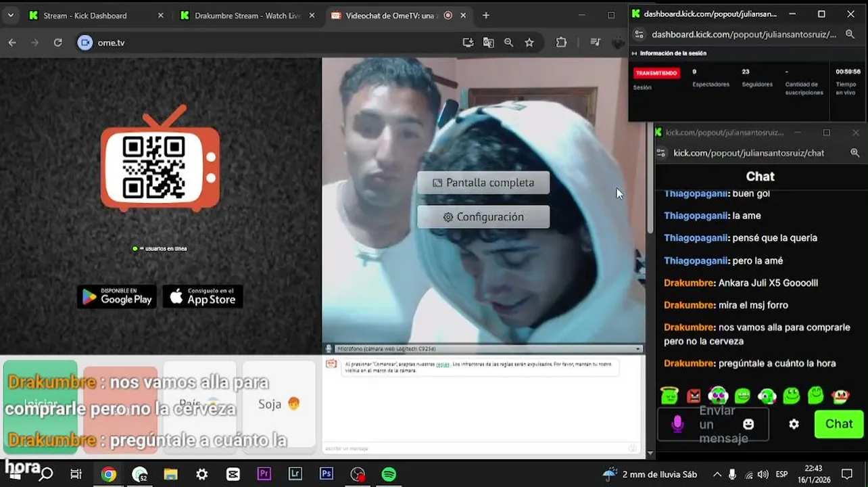Click Drakumbre username on 'mira el msj forro'
The height and width of the screenshot is (487, 868).
coord(689,305)
